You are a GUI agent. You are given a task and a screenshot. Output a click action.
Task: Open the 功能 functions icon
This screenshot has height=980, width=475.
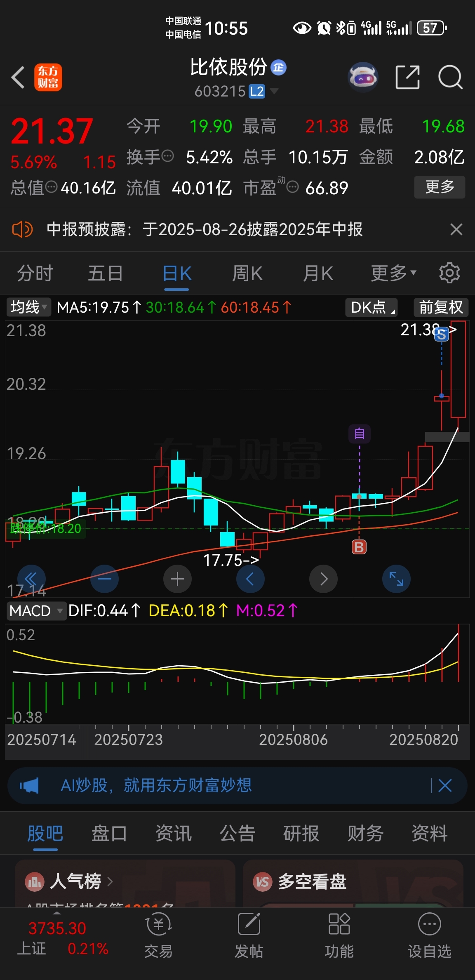(x=339, y=935)
